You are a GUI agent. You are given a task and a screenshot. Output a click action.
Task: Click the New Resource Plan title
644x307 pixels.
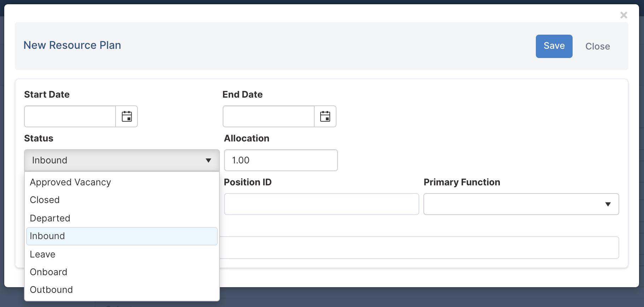(72, 45)
